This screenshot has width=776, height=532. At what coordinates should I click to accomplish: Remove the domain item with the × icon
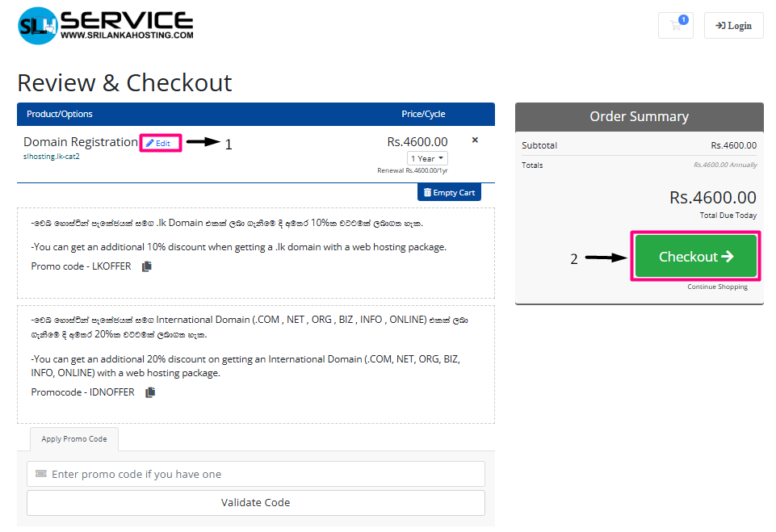475,140
